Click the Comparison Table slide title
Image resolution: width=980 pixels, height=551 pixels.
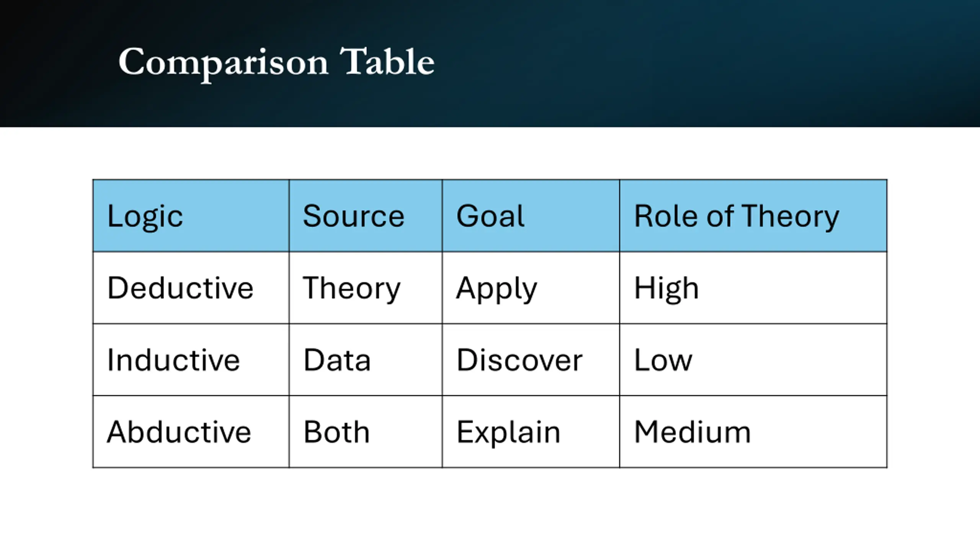(276, 62)
